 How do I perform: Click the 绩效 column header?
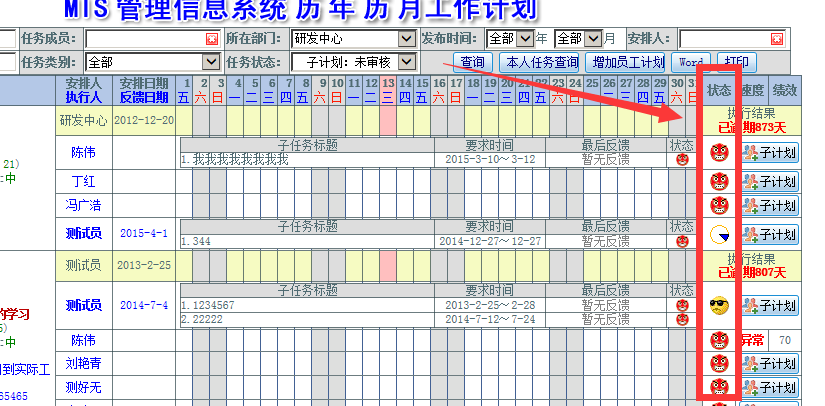(x=784, y=90)
